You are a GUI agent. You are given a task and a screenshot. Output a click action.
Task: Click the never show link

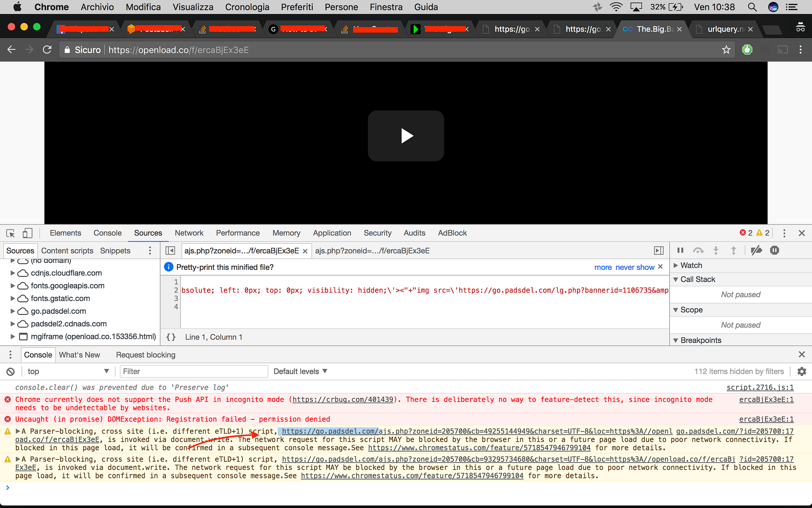tap(635, 267)
